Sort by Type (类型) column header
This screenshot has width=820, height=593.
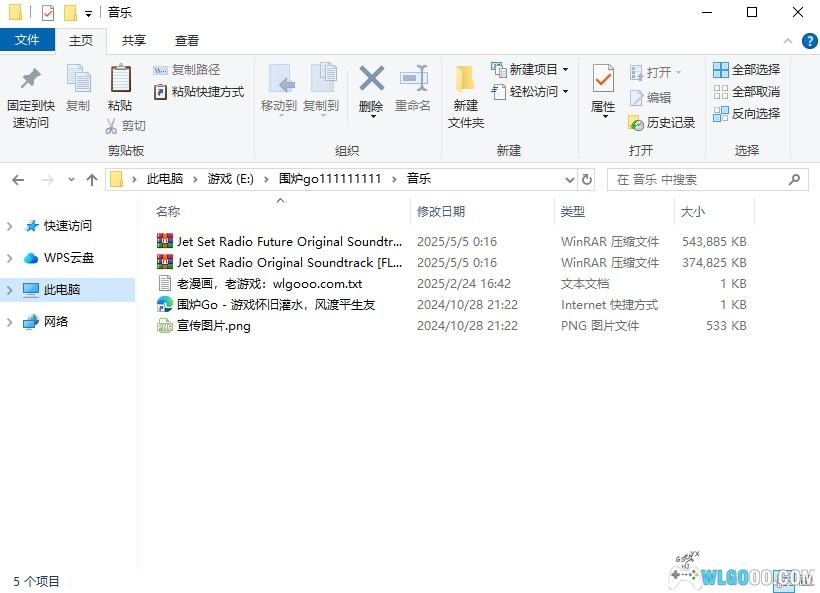(x=573, y=212)
